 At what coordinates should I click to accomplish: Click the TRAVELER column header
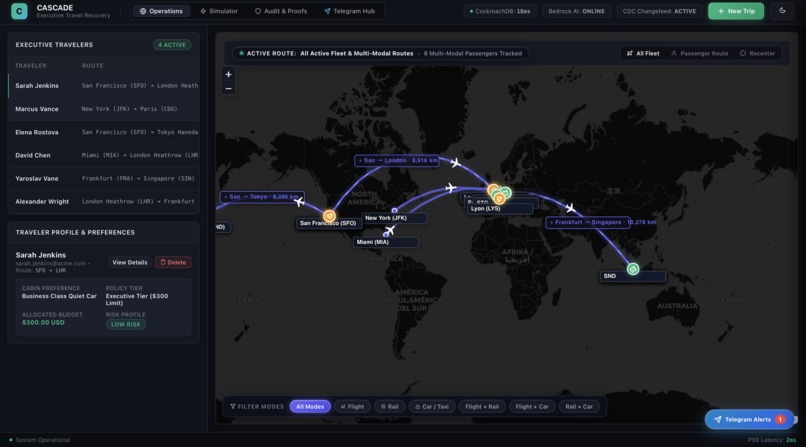(x=30, y=66)
